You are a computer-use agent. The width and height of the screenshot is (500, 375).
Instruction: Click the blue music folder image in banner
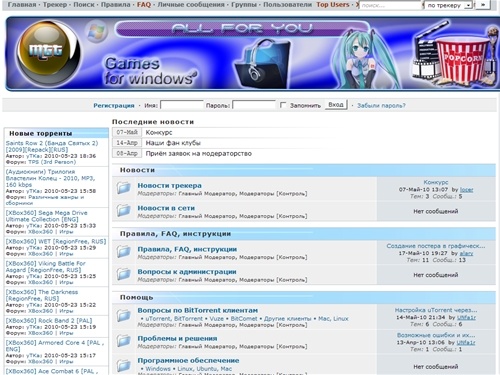tap(262, 63)
